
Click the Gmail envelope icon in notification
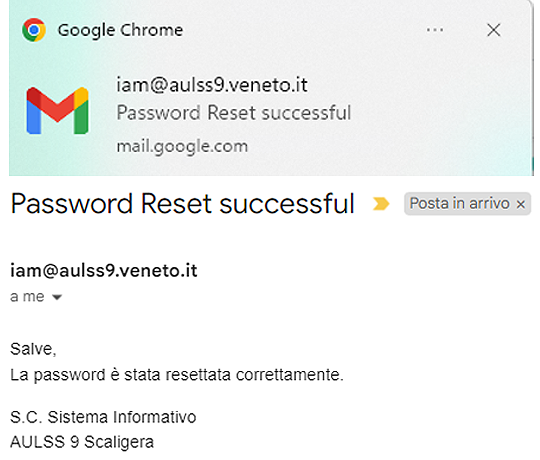click(x=58, y=111)
